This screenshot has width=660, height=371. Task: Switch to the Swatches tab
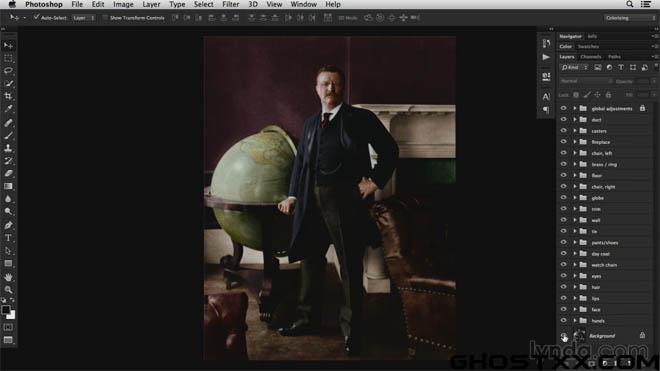(x=588, y=46)
